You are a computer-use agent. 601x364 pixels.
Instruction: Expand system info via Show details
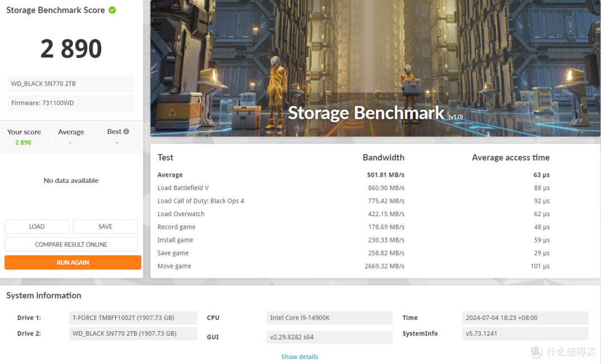coord(299,357)
